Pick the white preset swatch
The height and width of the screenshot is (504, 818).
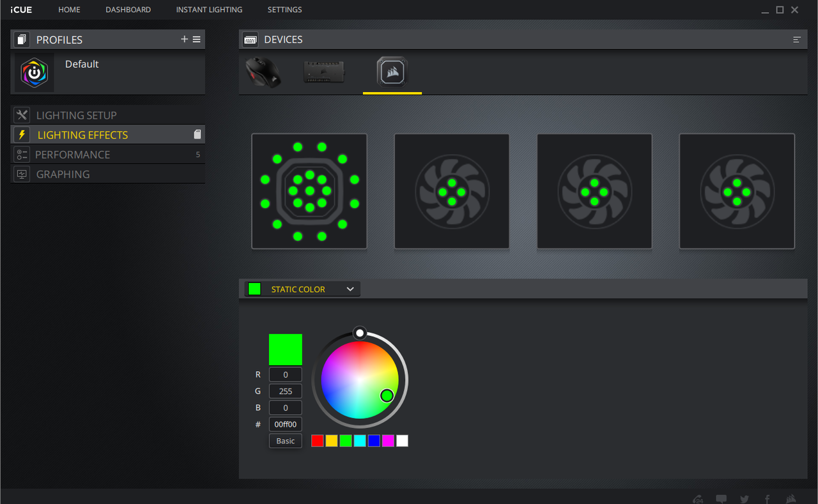point(402,441)
